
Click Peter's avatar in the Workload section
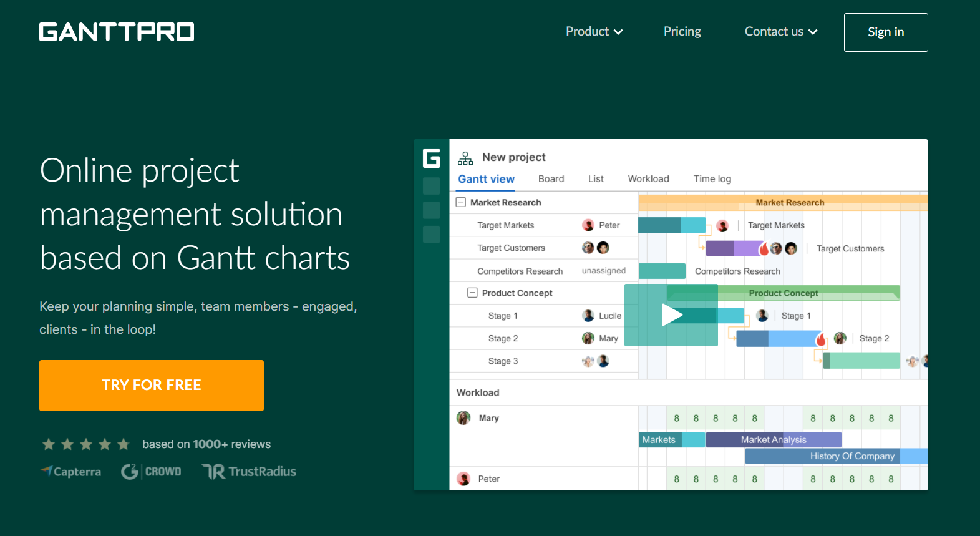tap(463, 479)
